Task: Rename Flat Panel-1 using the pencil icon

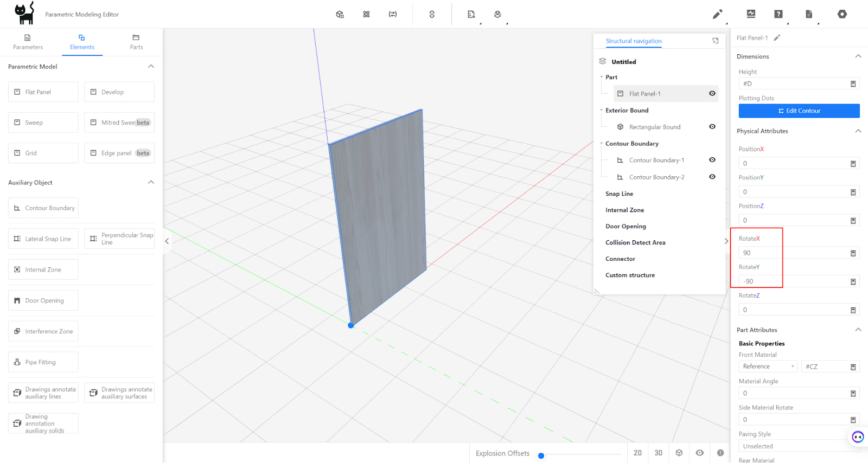Action: [x=777, y=38]
